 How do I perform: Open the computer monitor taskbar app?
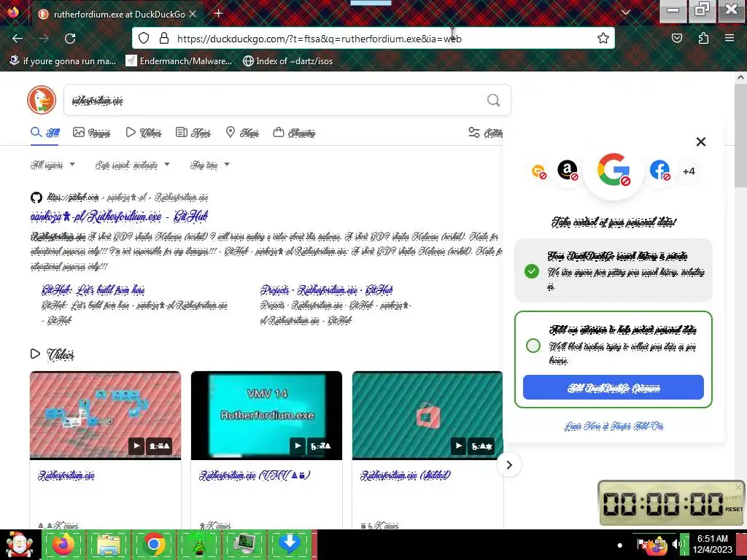pyautogui.click(x=244, y=545)
